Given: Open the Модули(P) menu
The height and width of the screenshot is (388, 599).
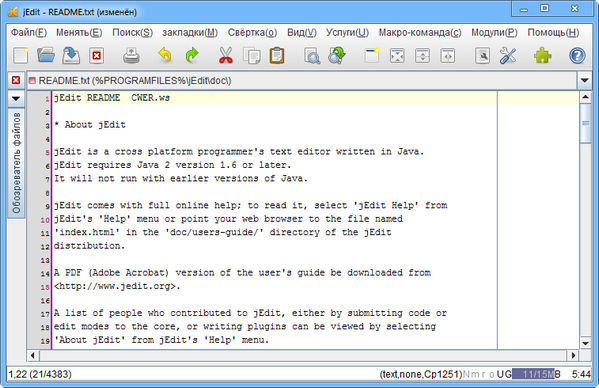Looking at the screenshot, I should (x=494, y=32).
